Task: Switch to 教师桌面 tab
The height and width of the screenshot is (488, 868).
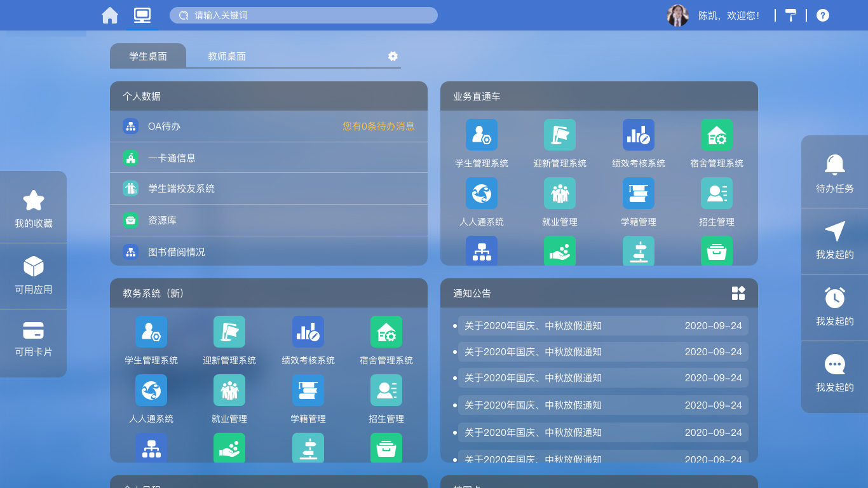Action: point(227,56)
